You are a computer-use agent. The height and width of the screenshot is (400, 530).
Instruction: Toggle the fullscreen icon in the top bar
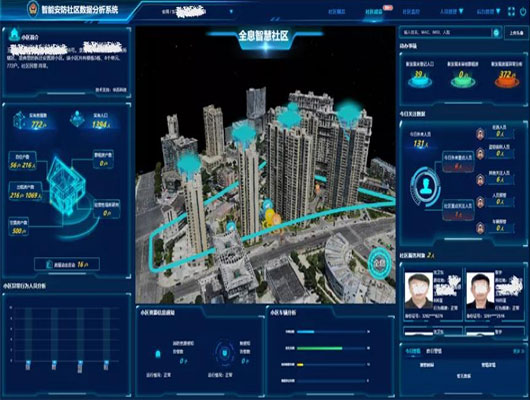[511, 12]
